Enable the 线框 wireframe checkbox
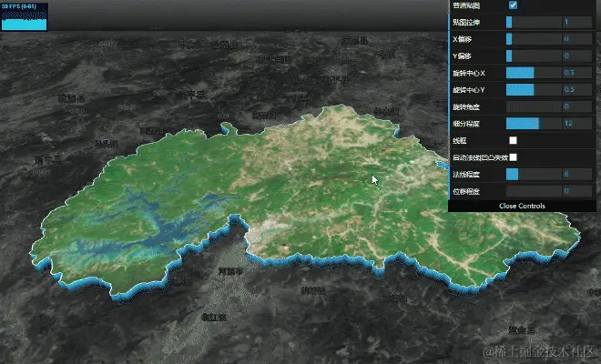Screen dimensions: 601x364 click(513, 141)
